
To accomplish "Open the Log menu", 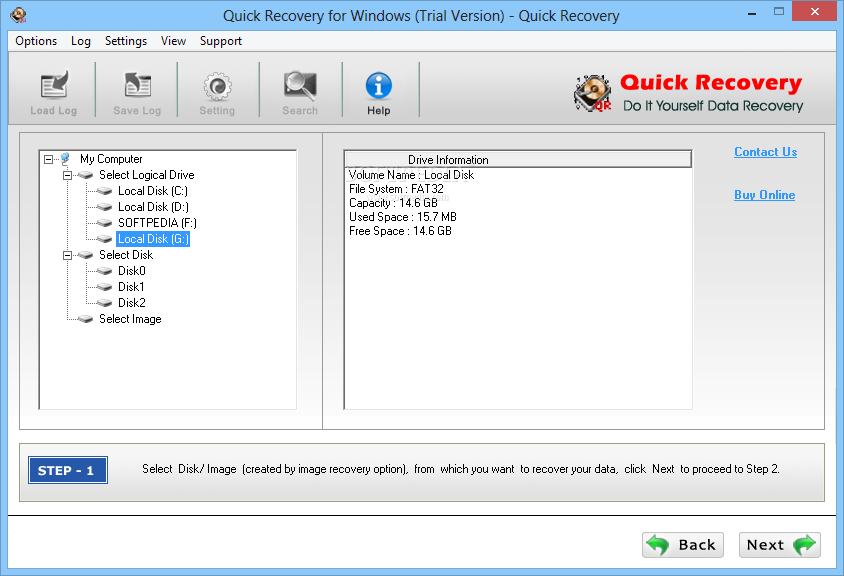I will click(x=81, y=41).
